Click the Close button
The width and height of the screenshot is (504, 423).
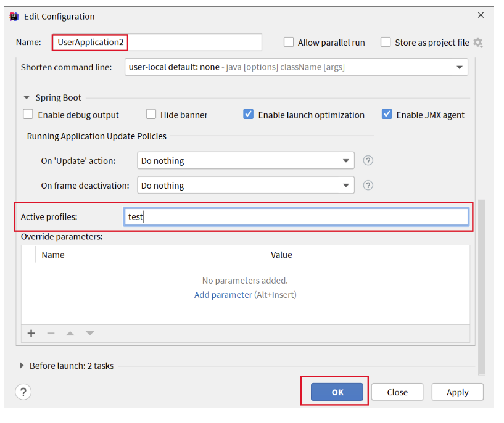pos(397,392)
